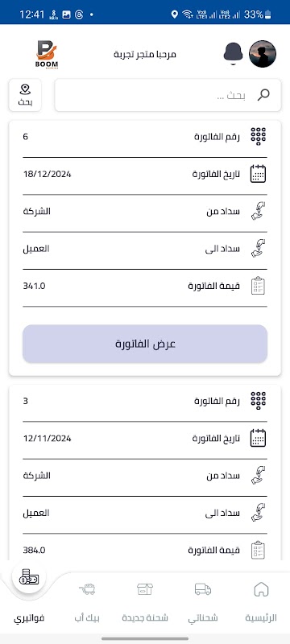Tap the user profile avatar photo
The image size is (290, 644).
[x=263, y=54]
